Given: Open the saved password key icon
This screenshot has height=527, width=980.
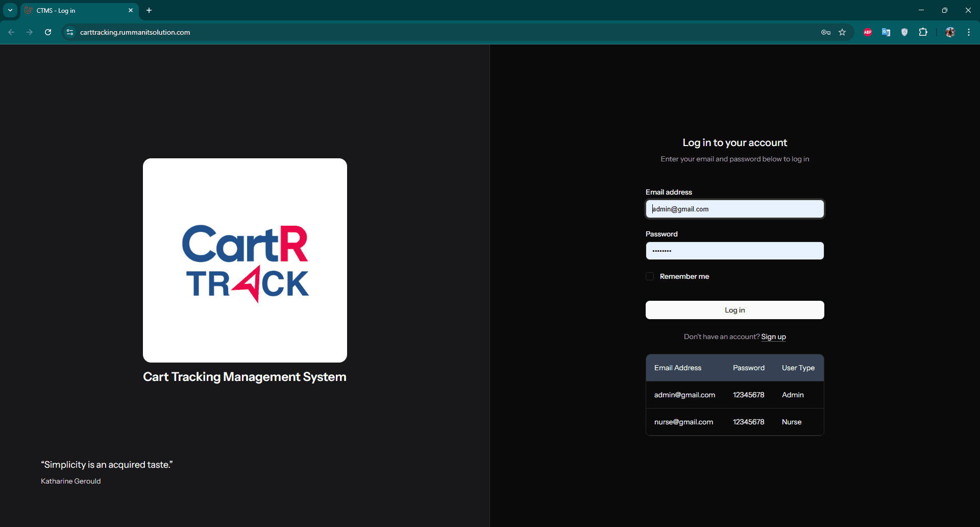Looking at the screenshot, I should click(x=826, y=32).
